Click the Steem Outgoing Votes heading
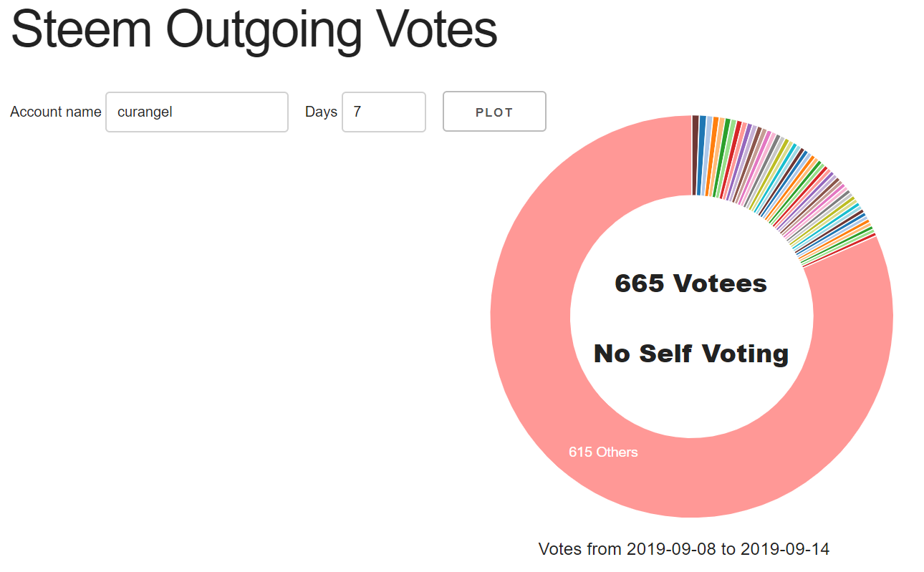The width and height of the screenshot is (924, 572). (254, 29)
